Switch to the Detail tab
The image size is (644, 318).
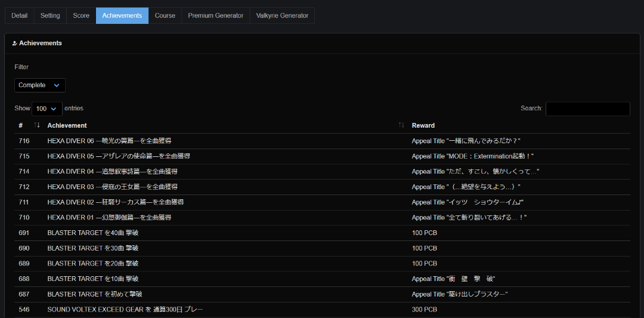click(x=20, y=16)
